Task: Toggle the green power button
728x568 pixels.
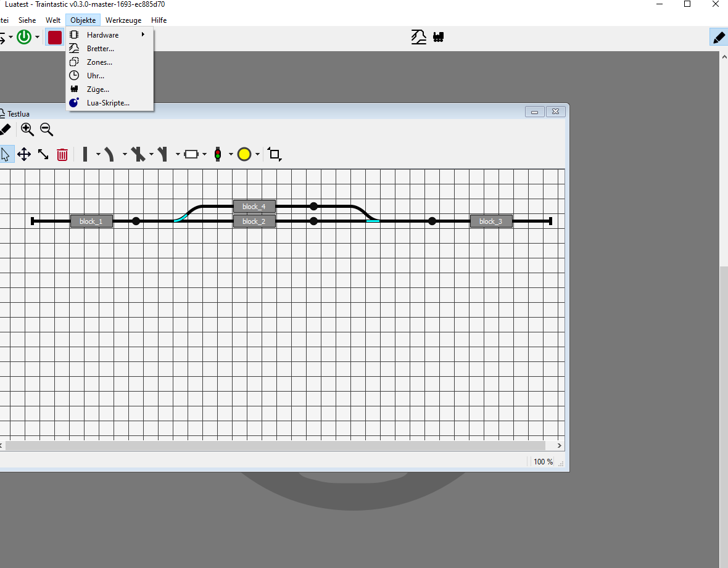Action: 24,37
